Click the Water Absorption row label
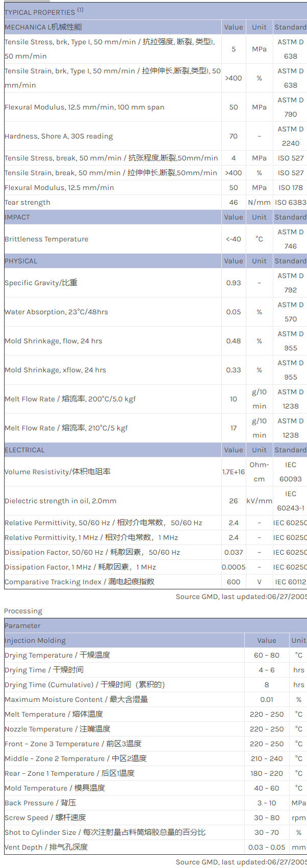Image resolution: width=307 pixels, height=868 pixels. [56, 312]
